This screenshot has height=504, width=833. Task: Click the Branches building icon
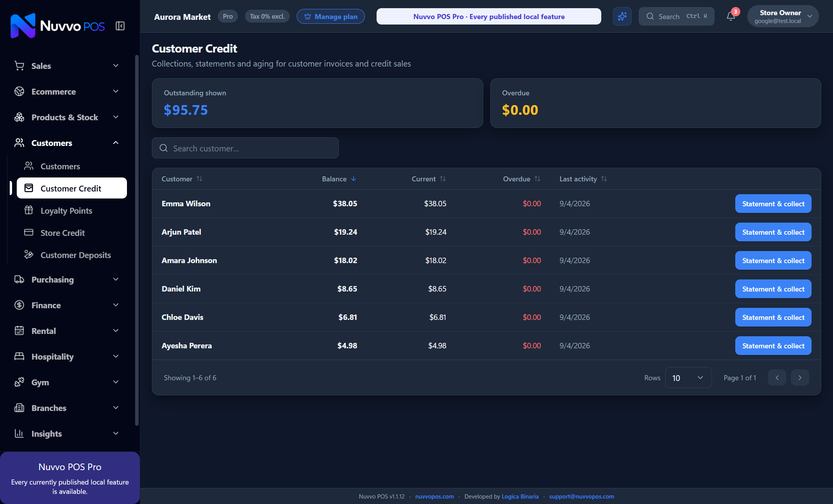click(x=19, y=408)
